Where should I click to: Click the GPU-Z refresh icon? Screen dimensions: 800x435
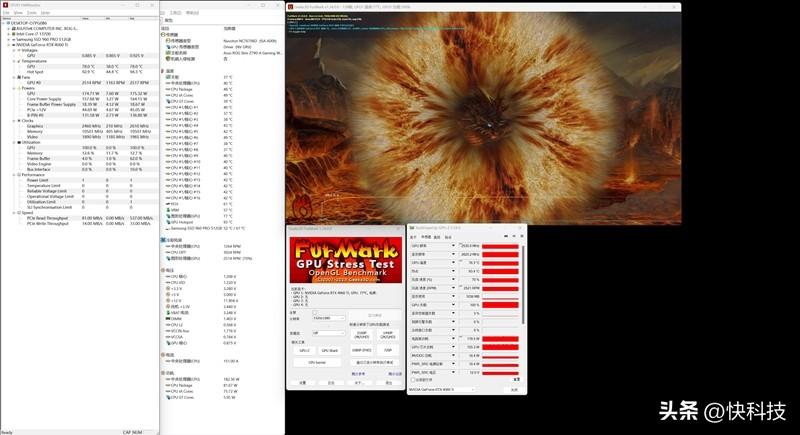[514, 236]
